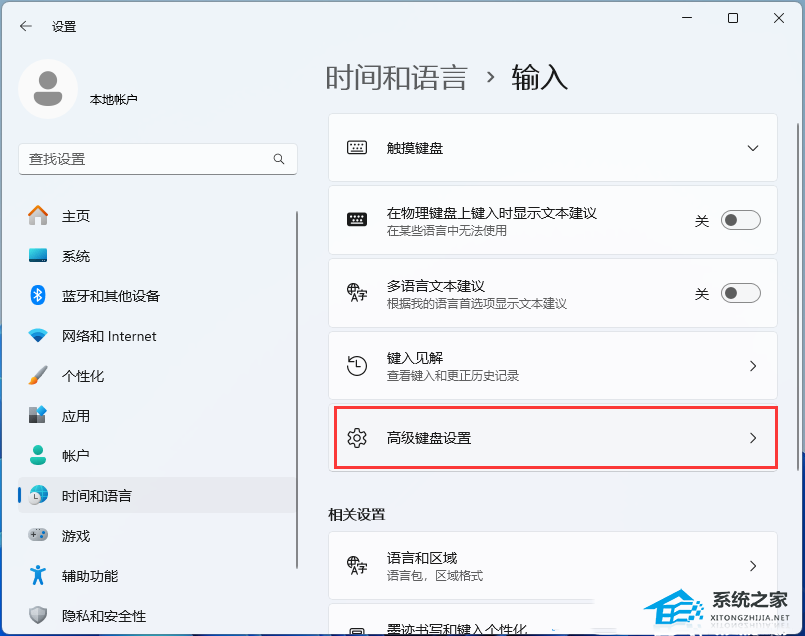
Task: Click the touch keyboard icon
Action: click(x=357, y=148)
